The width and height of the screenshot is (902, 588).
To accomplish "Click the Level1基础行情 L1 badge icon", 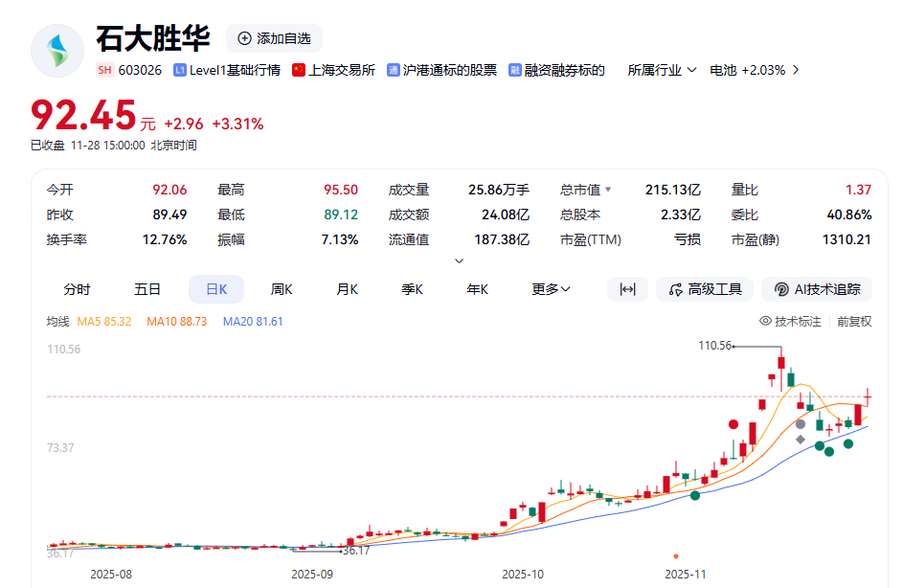I will pos(179,70).
